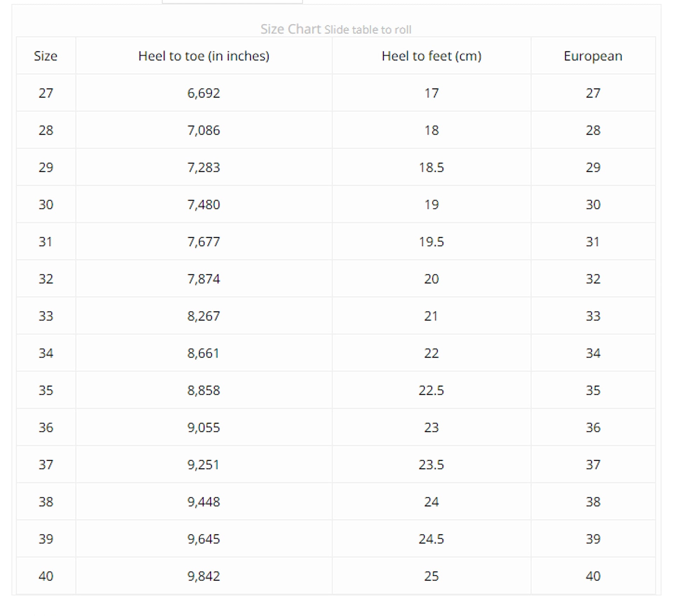This screenshot has width=682, height=616.
Task: Select the 9,251 inches cell
Action: pos(204,464)
